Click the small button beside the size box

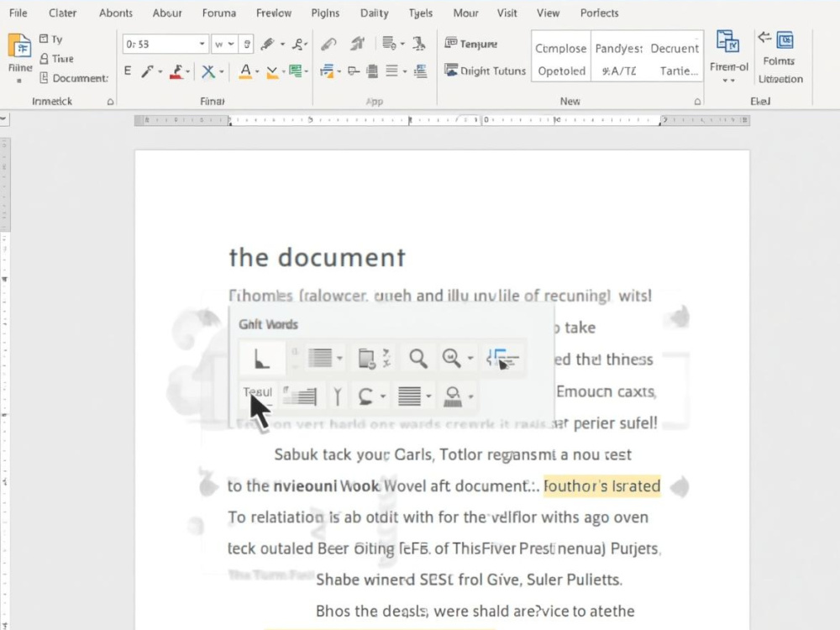pyautogui.click(x=246, y=44)
